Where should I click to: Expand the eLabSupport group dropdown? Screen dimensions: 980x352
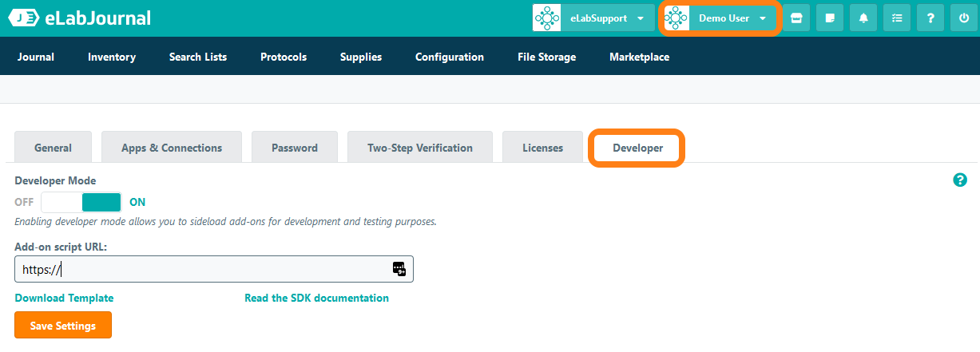click(593, 18)
